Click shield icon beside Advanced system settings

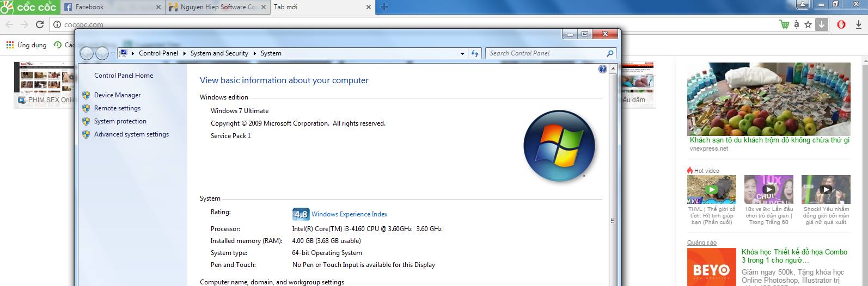pyautogui.click(x=86, y=134)
